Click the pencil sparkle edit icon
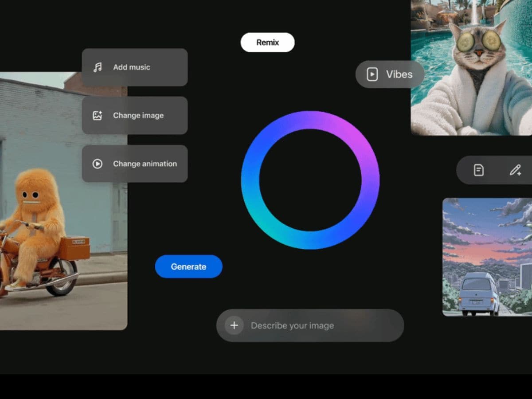Screen dimensions: 532x399 pos(515,170)
